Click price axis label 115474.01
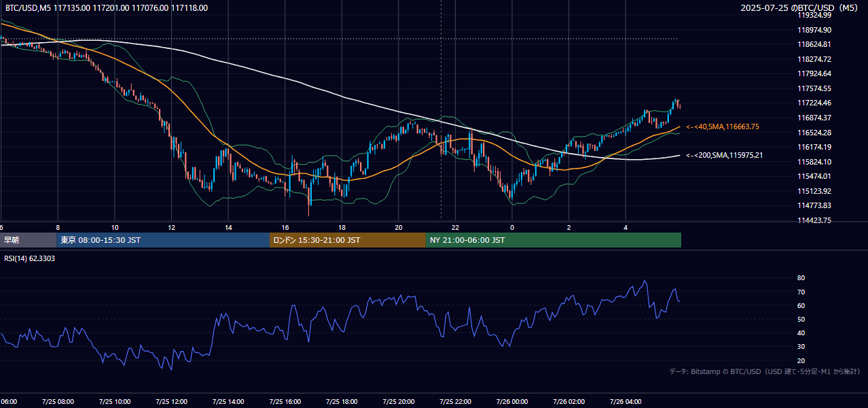 point(814,176)
